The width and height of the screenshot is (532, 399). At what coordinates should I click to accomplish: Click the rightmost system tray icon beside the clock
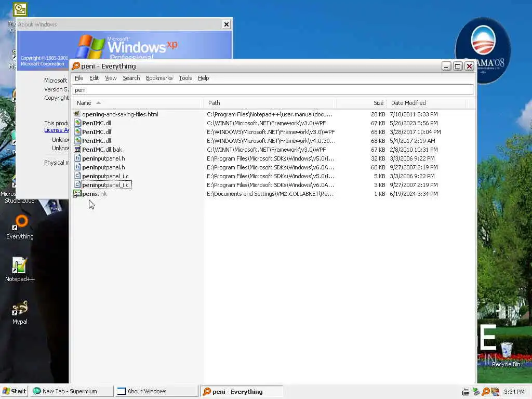(x=495, y=392)
